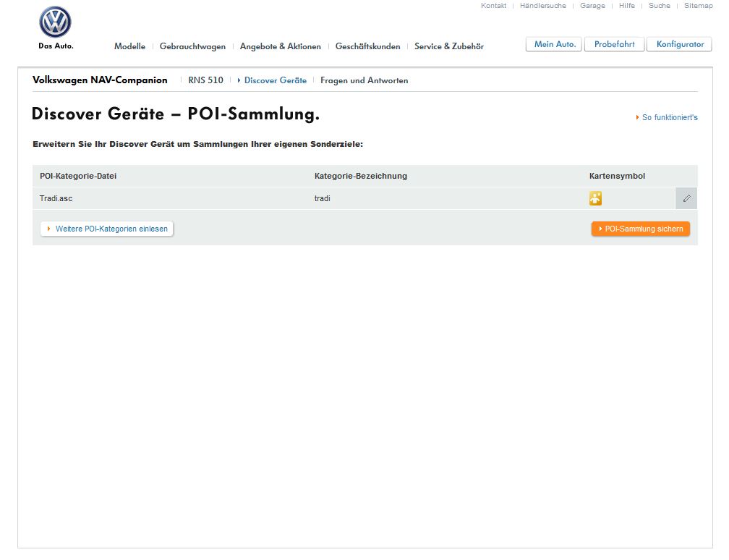This screenshot has width=729, height=560.
Task: Click the Volkswagen logo
Action: 55,22
